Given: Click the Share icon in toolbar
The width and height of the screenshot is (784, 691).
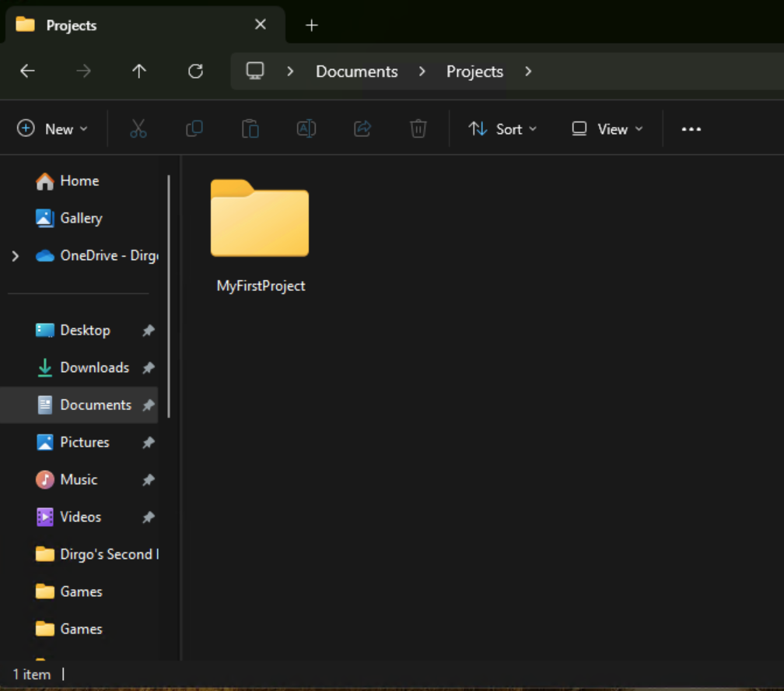Looking at the screenshot, I should tap(362, 129).
